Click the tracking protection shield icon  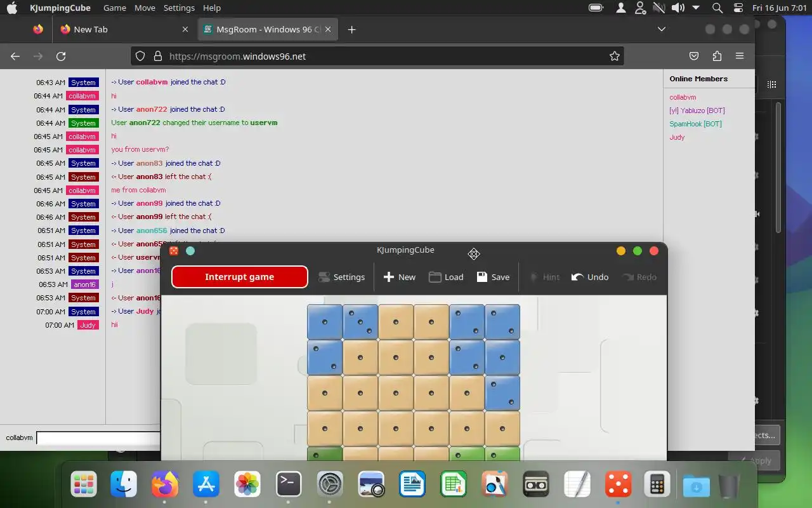pyautogui.click(x=141, y=56)
